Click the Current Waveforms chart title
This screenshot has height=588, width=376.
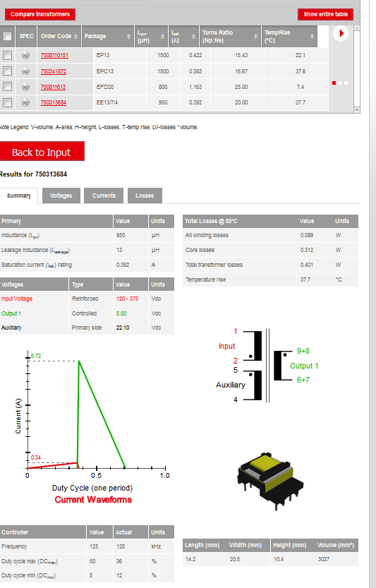[93, 500]
